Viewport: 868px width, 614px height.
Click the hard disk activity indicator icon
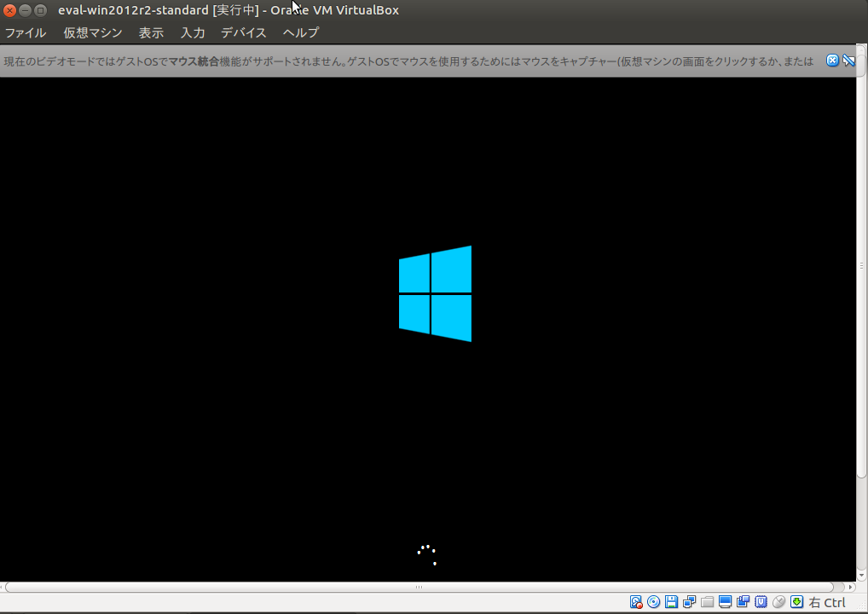pos(636,602)
